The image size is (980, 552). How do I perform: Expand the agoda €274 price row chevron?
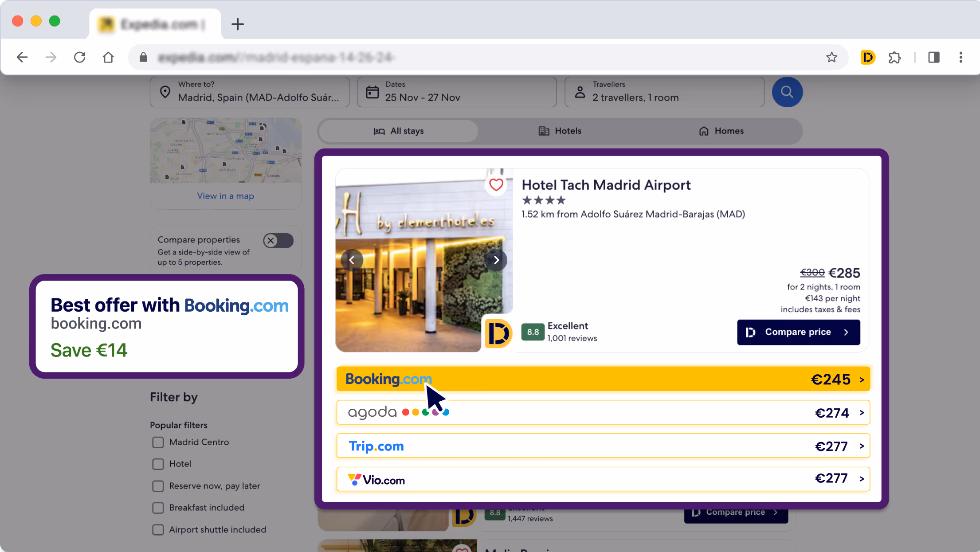[862, 412]
